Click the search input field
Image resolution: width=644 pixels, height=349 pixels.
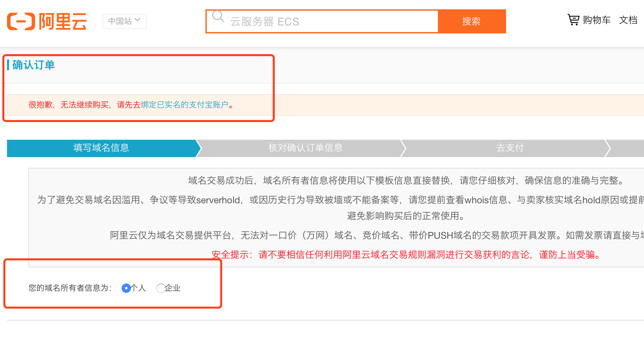click(x=334, y=21)
